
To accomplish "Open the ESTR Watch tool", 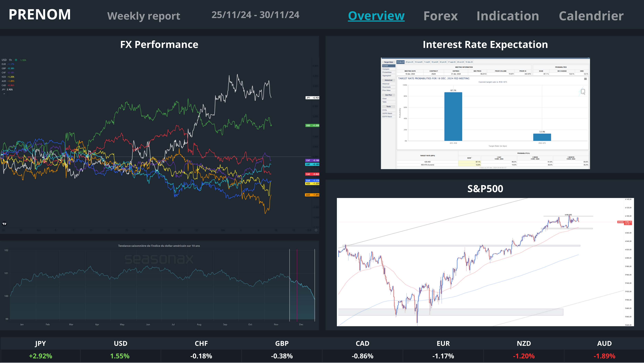I will [388, 116].
